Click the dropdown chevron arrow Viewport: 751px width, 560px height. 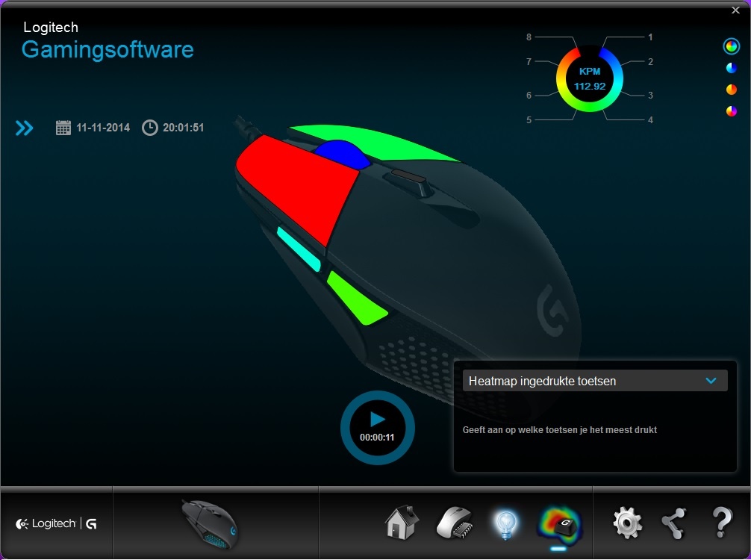pyautogui.click(x=711, y=381)
